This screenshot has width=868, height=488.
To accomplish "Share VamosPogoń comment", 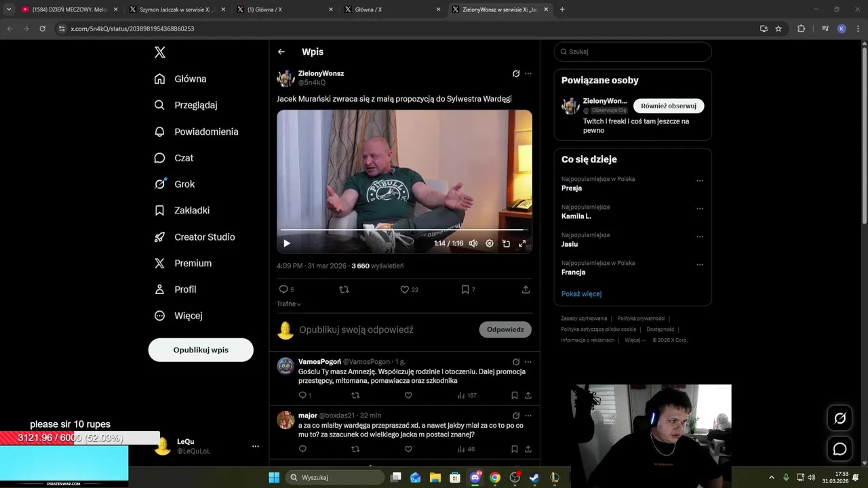I will pos(528,395).
